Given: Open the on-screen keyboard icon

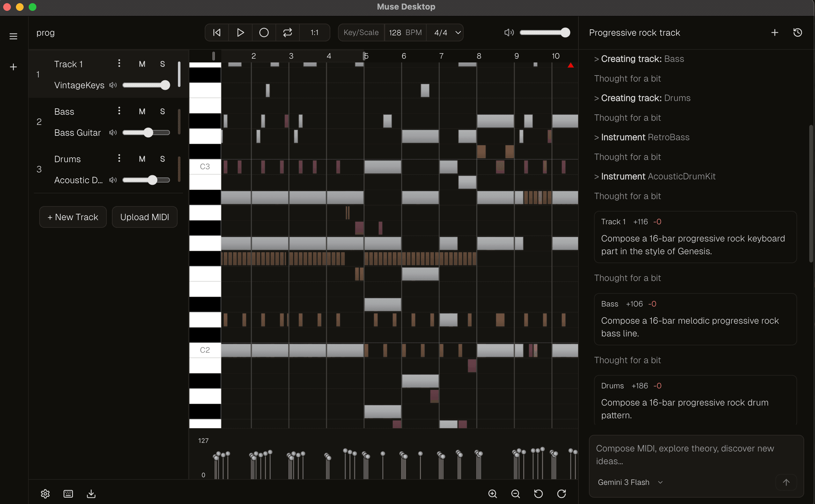Looking at the screenshot, I should pos(68,494).
